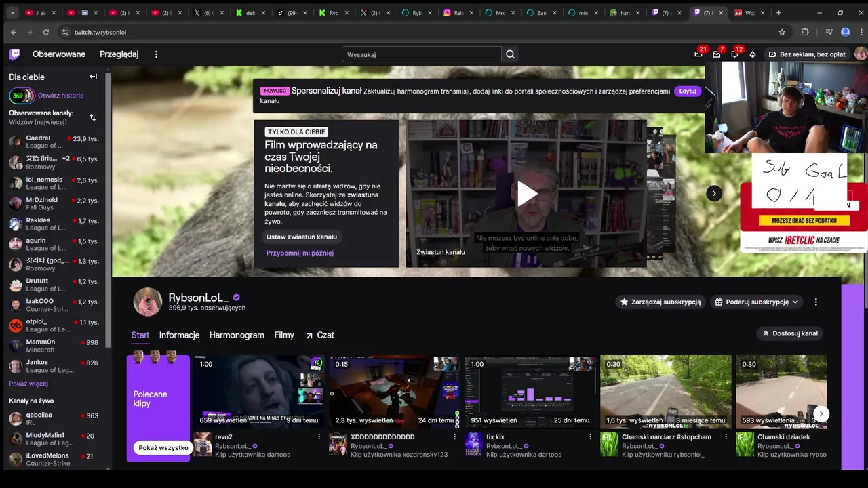Open MrDzinold channel in sidebar
The image size is (868, 488).
click(x=54, y=203)
